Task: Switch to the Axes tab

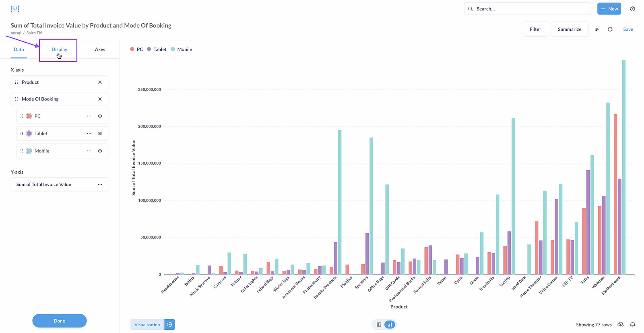Action: pyautogui.click(x=100, y=49)
